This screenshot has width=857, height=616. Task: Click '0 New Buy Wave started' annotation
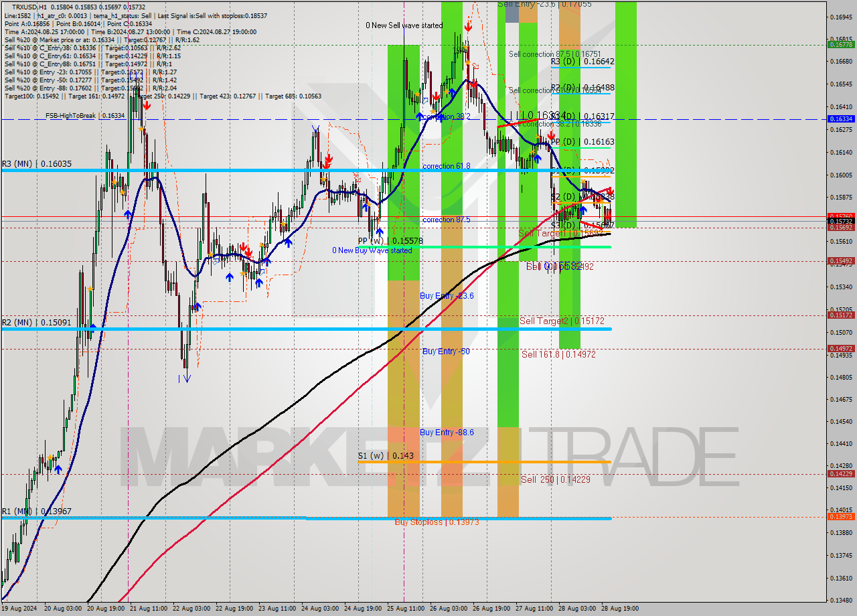(x=372, y=250)
